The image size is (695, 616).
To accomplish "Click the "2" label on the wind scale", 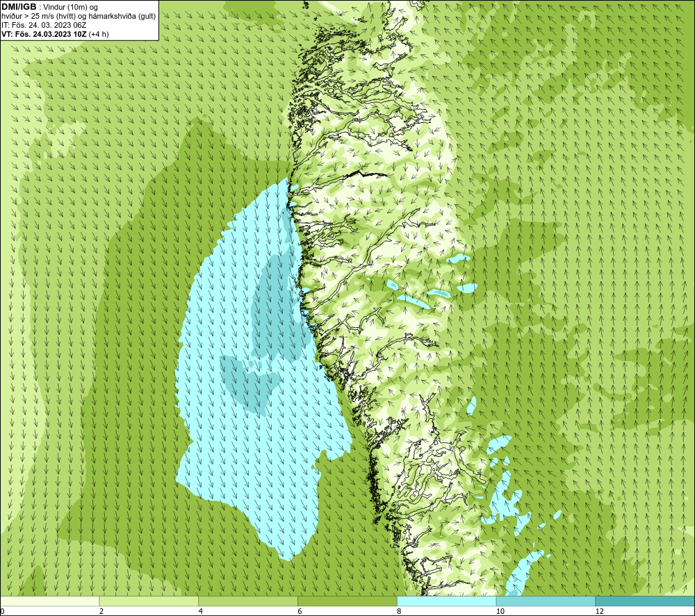I will (101, 611).
